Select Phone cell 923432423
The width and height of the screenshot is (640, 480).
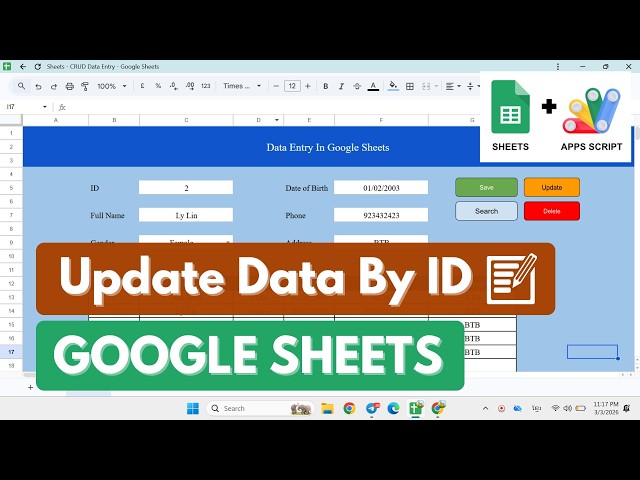click(x=381, y=215)
